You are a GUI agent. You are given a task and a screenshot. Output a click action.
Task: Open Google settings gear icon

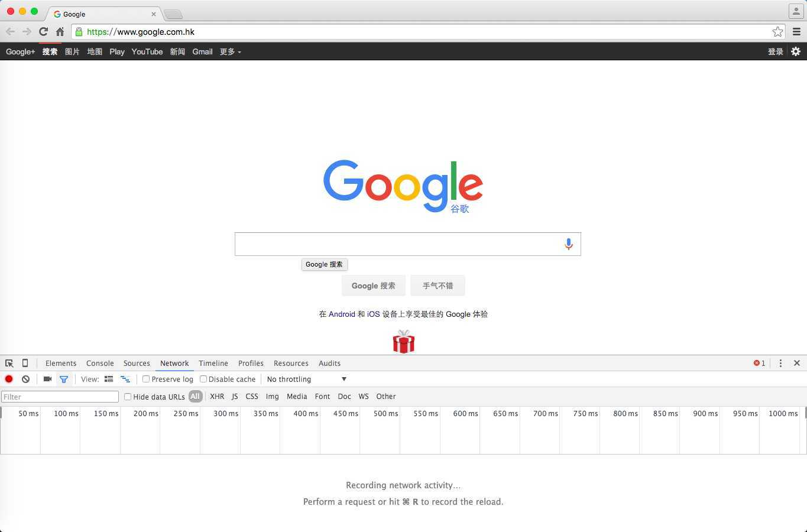pyautogui.click(x=796, y=51)
